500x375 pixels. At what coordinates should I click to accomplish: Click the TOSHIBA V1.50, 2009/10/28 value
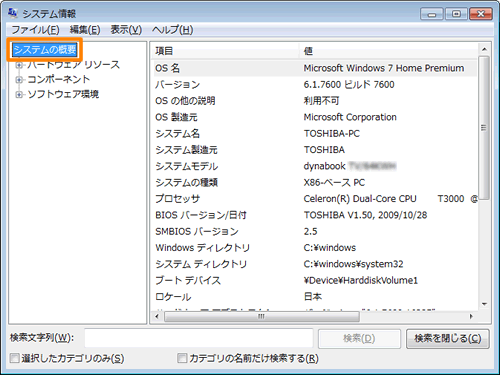click(365, 215)
